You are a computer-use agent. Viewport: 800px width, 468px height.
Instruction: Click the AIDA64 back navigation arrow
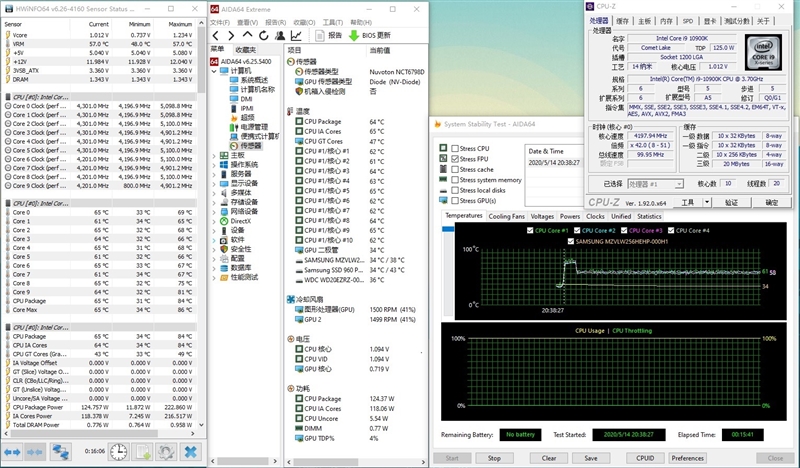tap(217, 35)
